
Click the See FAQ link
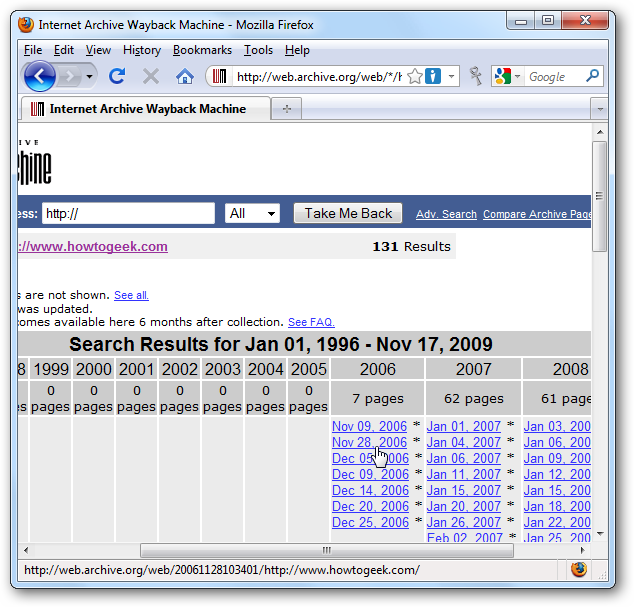point(311,322)
